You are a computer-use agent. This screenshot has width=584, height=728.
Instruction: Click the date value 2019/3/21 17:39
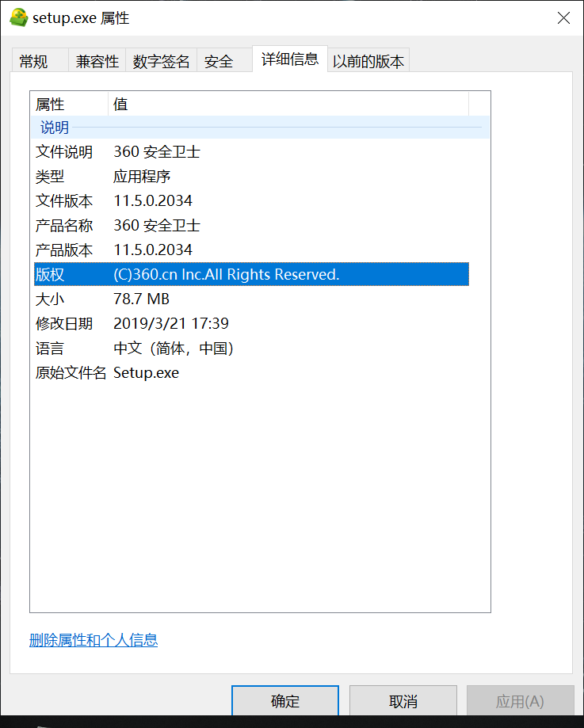[171, 324]
